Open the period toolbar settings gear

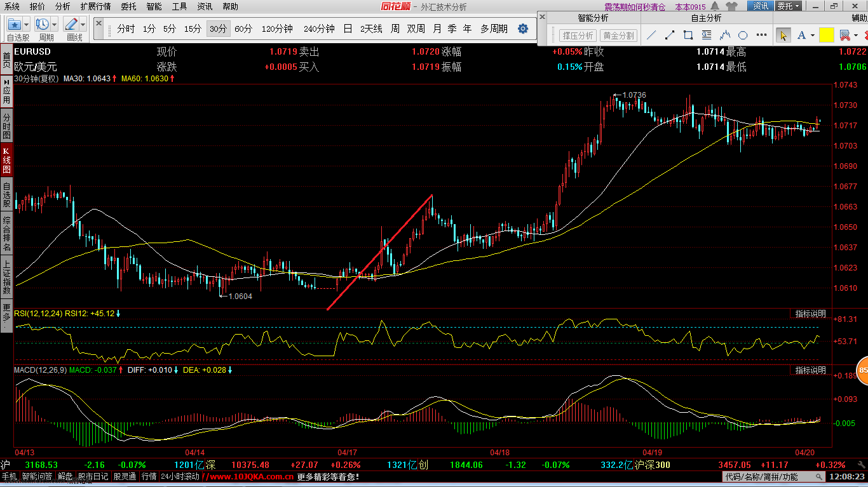pyautogui.click(x=523, y=29)
